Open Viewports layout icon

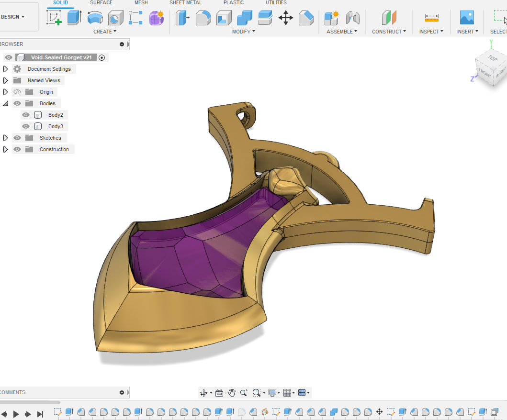[x=302, y=393]
